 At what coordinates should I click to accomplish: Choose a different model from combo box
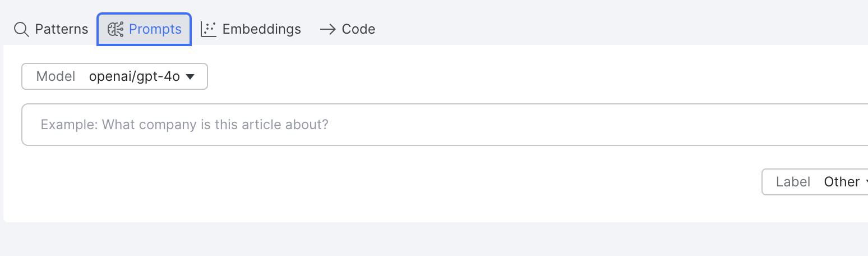tap(114, 77)
